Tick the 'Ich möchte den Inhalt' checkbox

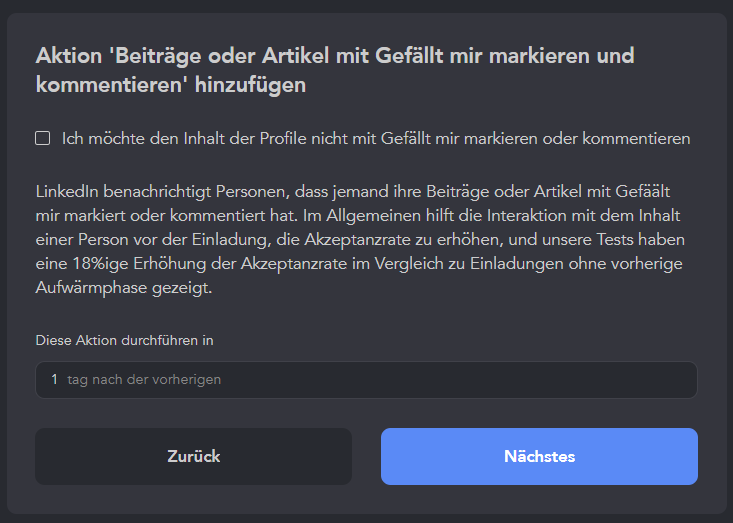(43, 138)
